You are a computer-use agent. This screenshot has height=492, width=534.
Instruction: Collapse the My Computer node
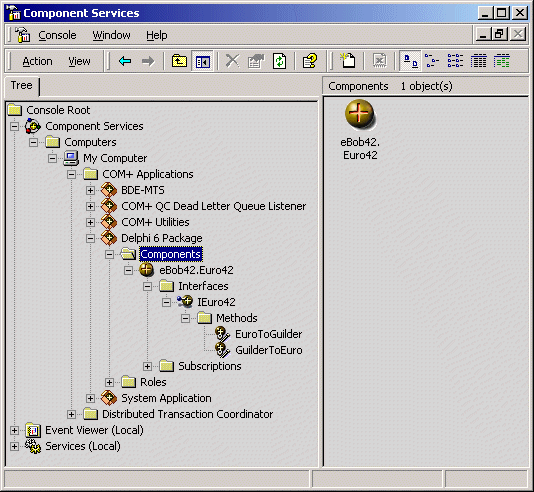[52, 158]
